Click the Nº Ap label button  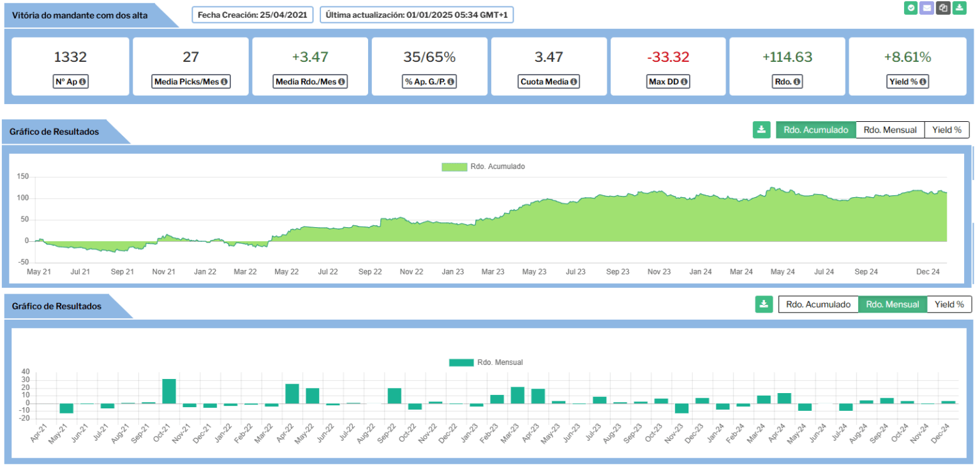[x=70, y=82]
